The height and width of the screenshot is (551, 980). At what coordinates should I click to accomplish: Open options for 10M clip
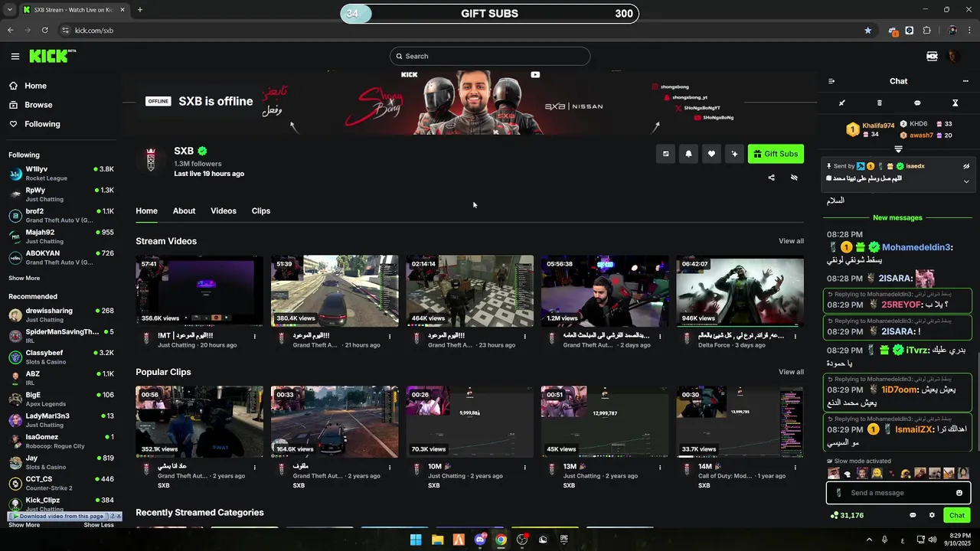525,467
